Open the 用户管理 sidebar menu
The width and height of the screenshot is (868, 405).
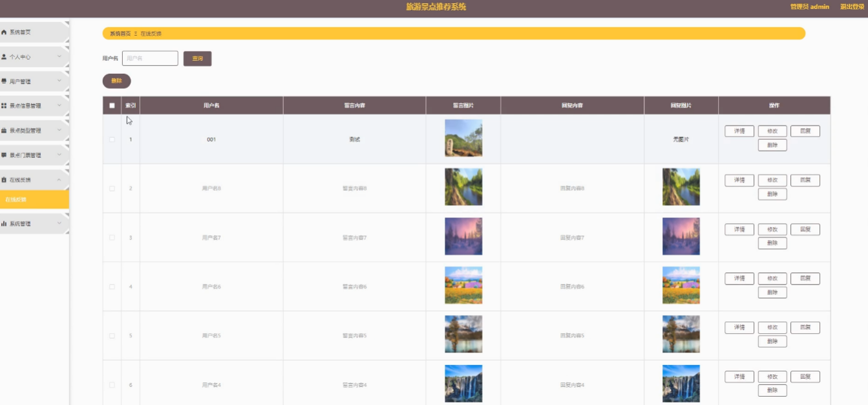(x=34, y=82)
